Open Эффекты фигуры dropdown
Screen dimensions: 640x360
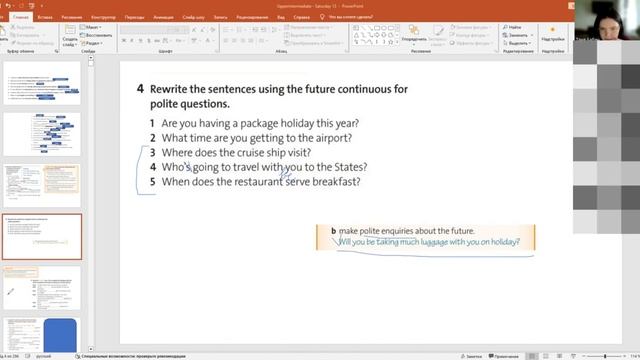pos(471,43)
